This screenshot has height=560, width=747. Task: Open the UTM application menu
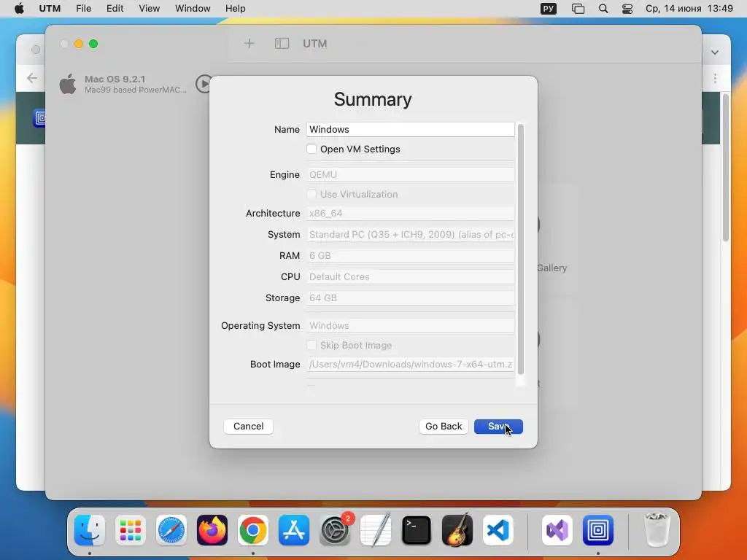click(x=50, y=9)
